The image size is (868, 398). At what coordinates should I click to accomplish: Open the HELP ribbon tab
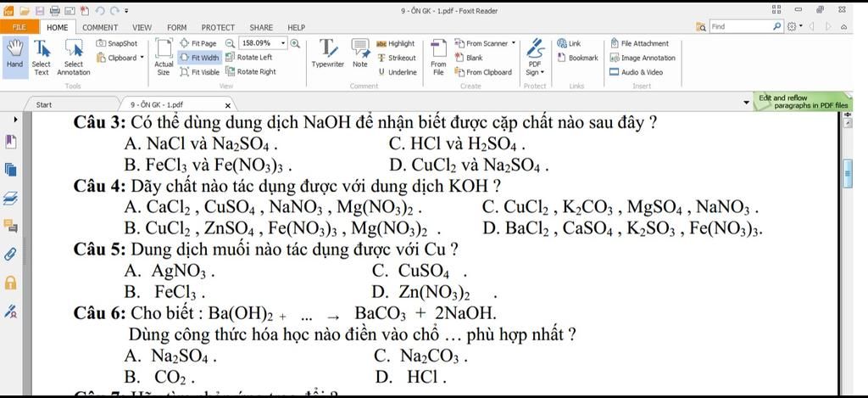click(x=296, y=27)
